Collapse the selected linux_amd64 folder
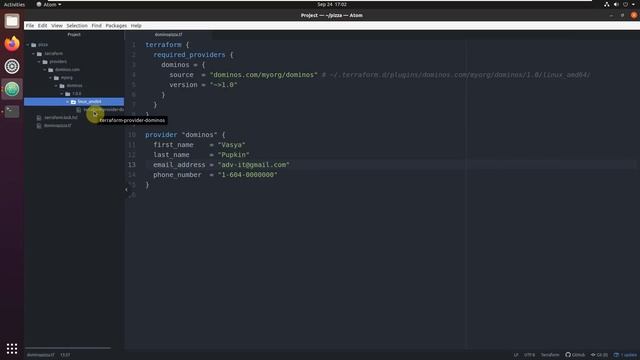Image resolution: width=640 pixels, height=360 pixels. 68,102
